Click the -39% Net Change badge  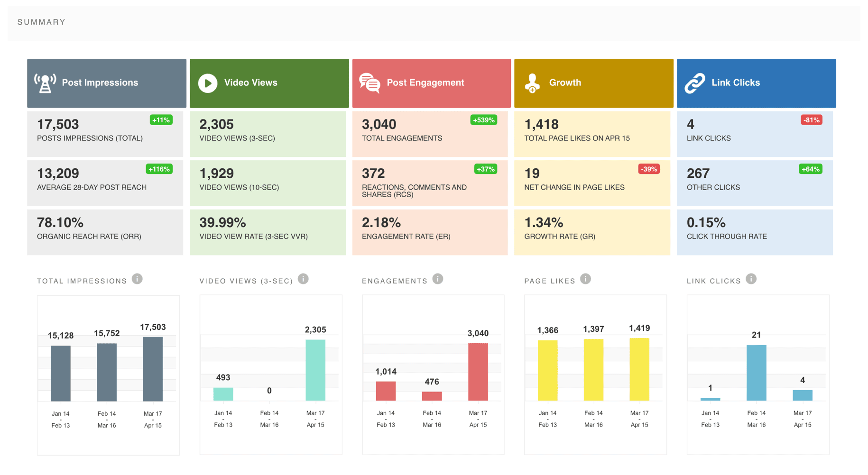pyautogui.click(x=648, y=169)
